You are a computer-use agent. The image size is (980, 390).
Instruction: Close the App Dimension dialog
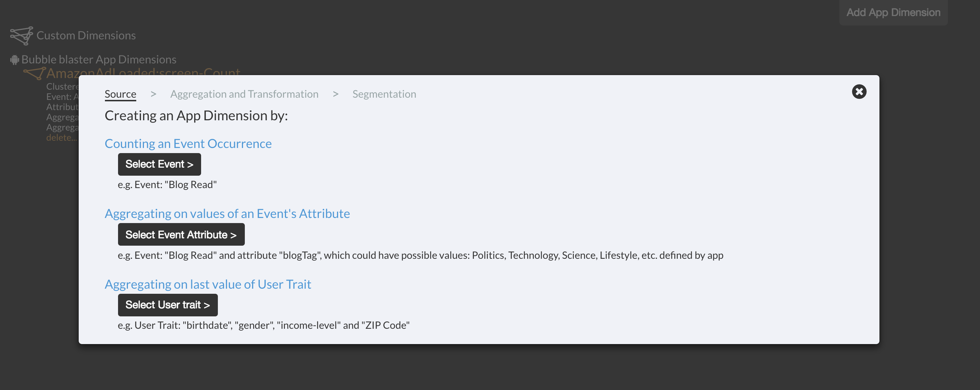pyautogui.click(x=859, y=92)
